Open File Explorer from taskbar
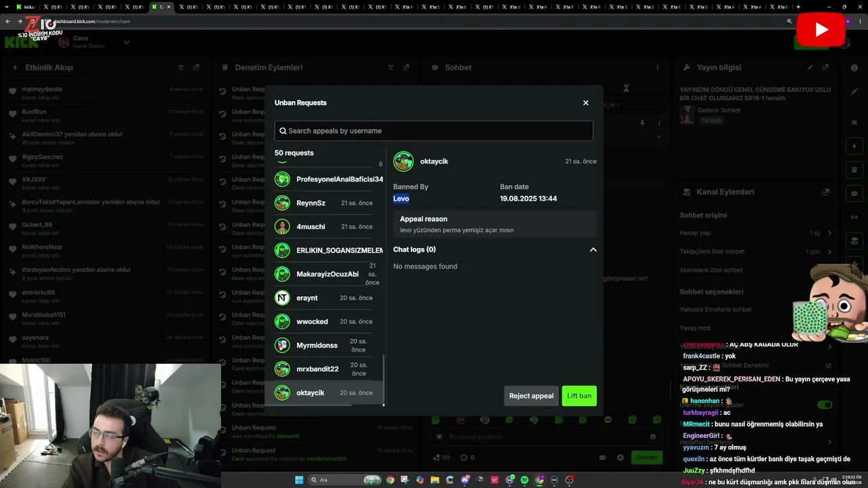The height and width of the screenshot is (488, 868). (435, 480)
